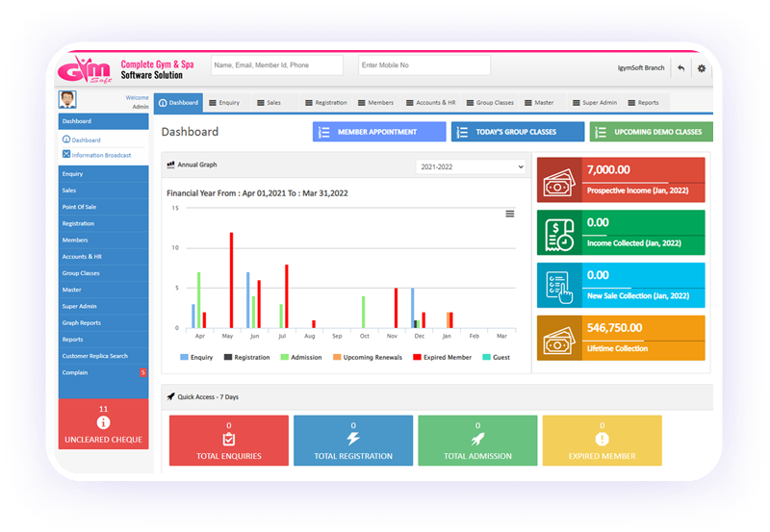Click the admin avatar picture
The height and width of the screenshot is (532, 770).
coord(67,100)
